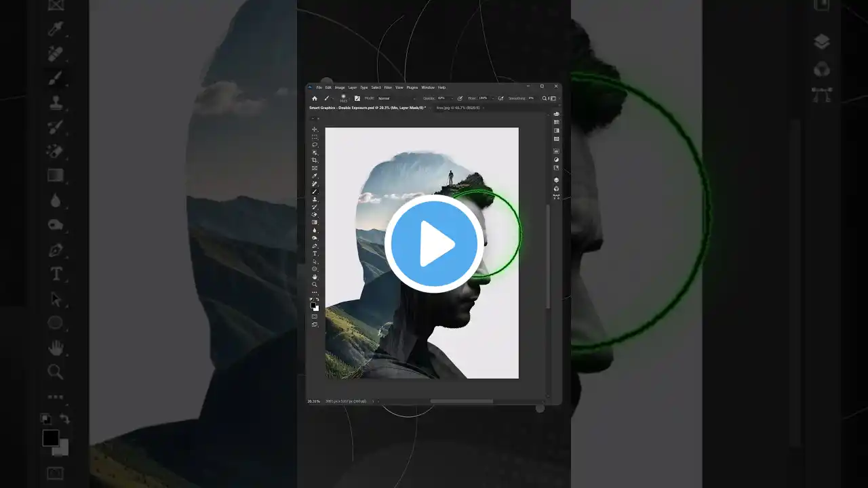Select the Dodge tool
Screen dimensions: 868x488
(315, 238)
